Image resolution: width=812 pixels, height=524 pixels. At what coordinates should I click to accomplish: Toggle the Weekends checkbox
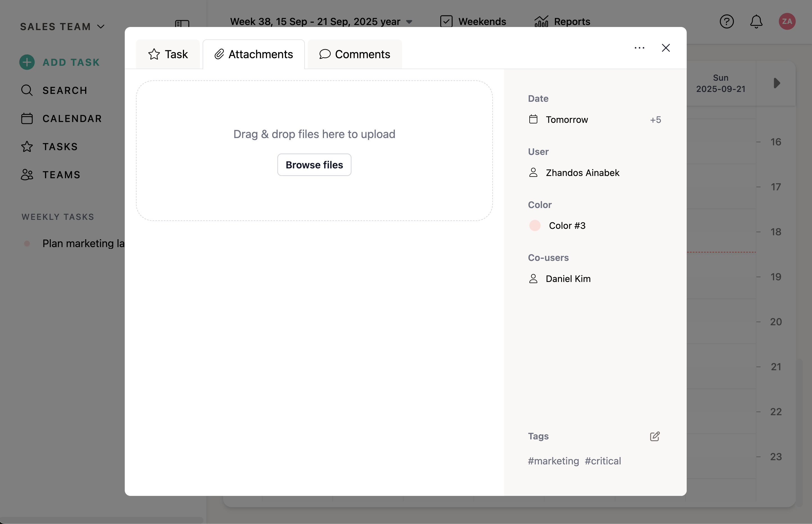pyautogui.click(x=446, y=21)
